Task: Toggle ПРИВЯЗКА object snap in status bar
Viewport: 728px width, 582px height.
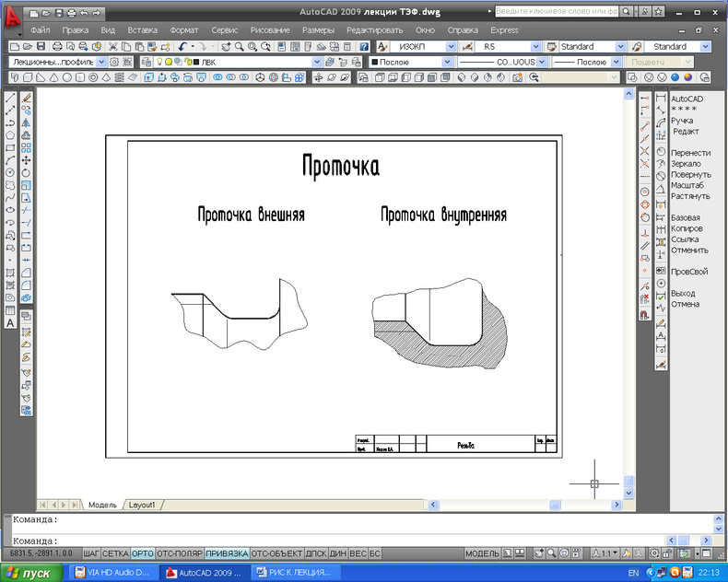Action: point(227,553)
